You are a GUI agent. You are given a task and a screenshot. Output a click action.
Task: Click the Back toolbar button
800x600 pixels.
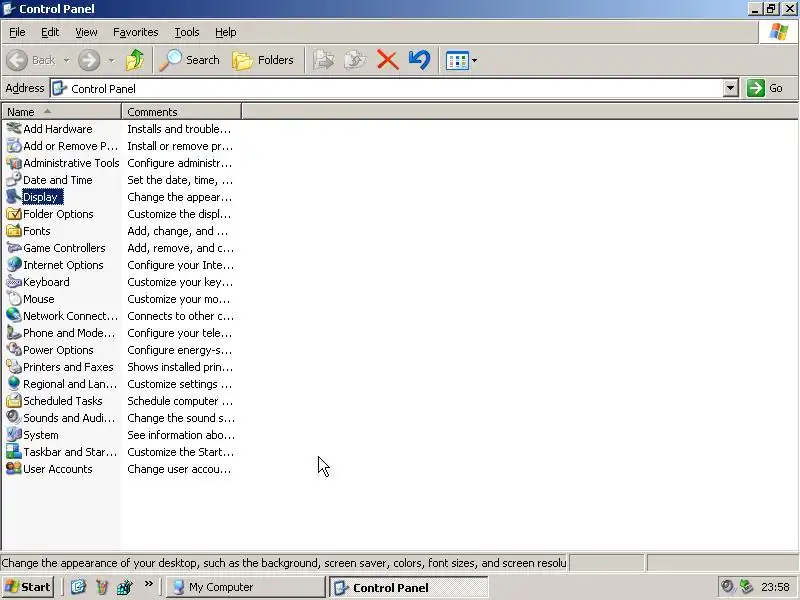(x=31, y=60)
